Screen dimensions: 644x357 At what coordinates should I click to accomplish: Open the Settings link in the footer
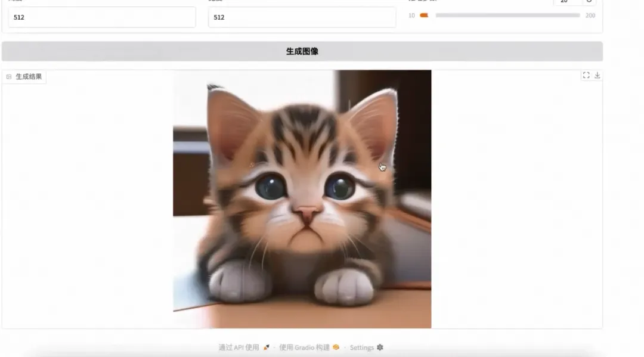366,347
